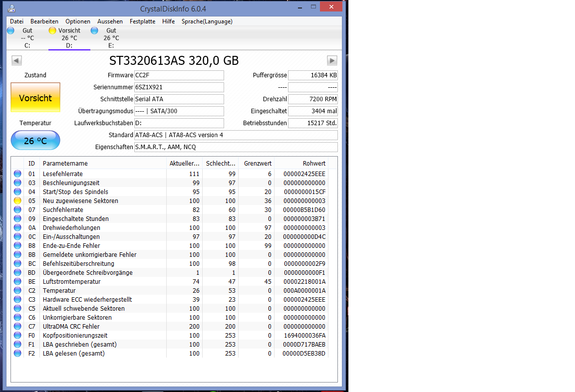Click the status icon for Aktuell schwebende Sektoren

17,308
